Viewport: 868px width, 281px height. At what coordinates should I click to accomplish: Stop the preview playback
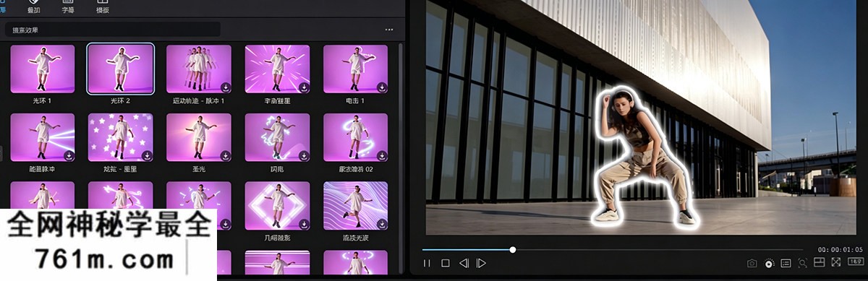446,264
